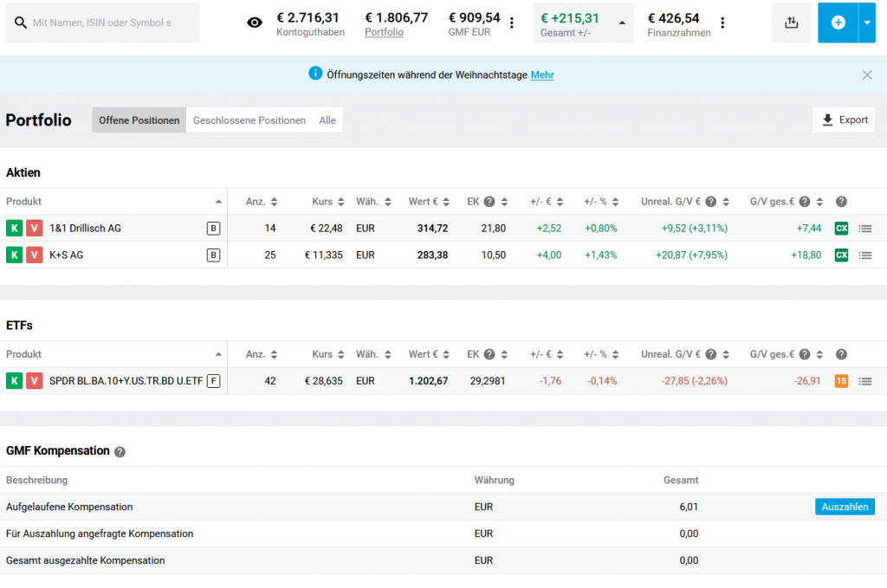Click the red V sell button for 1&1 Drillisch AG
Image resolution: width=887 pixels, height=588 pixels.
(34, 228)
